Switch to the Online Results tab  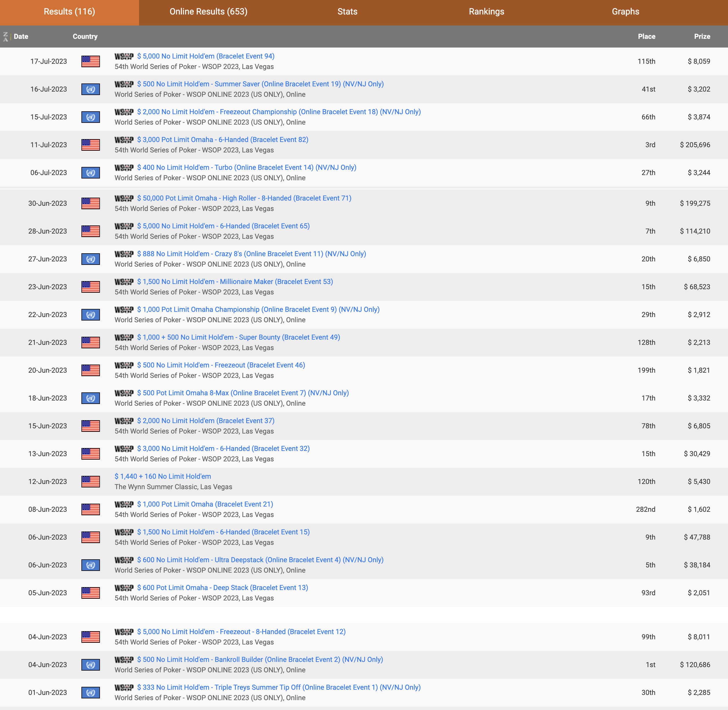[x=208, y=12]
